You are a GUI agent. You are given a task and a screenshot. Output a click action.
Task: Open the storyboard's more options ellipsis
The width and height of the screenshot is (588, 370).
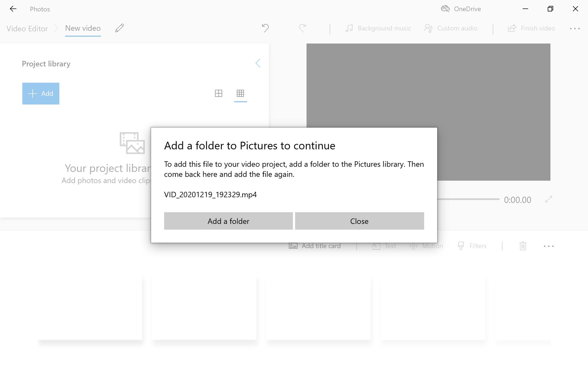click(549, 246)
